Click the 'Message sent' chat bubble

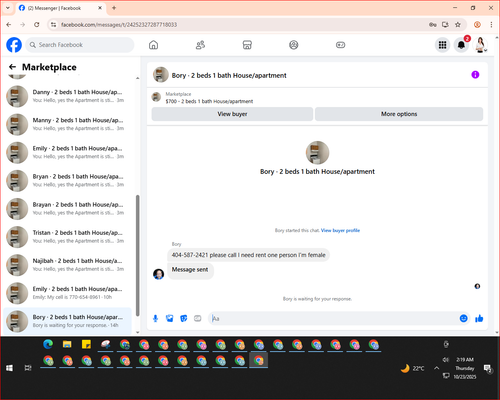tap(190, 270)
